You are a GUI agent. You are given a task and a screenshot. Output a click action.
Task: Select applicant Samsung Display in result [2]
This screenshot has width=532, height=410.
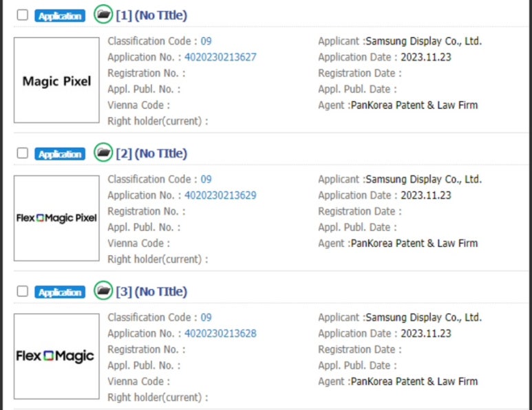(x=424, y=179)
